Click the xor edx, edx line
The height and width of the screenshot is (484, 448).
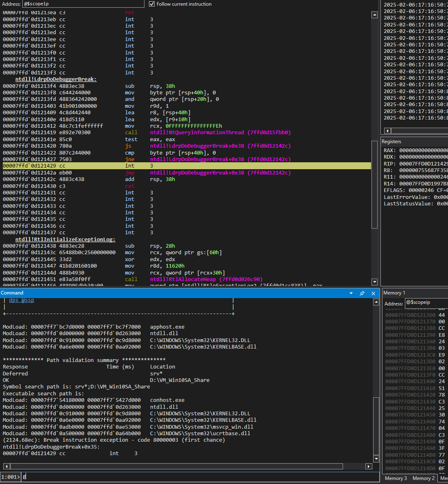tap(89, 259)
